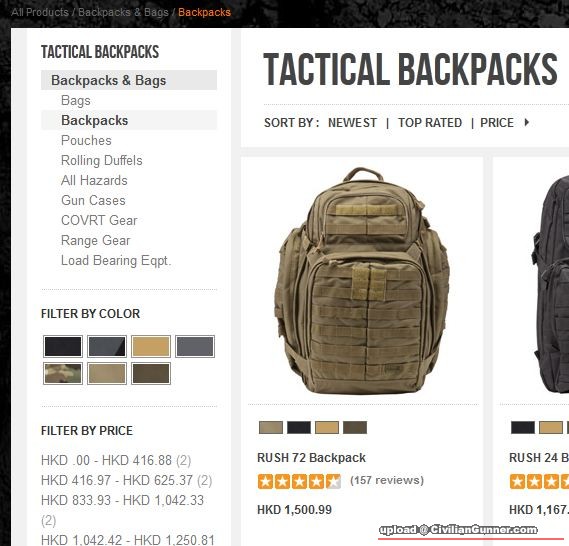
Task: Click the black swatch under RUSH 72 Backpack
Action: click(x=299, y=427)
